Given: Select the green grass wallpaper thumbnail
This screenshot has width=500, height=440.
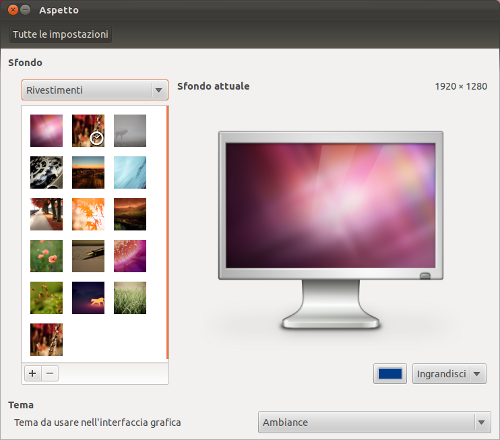Looking at the screenshot, I should pos(130,298).
